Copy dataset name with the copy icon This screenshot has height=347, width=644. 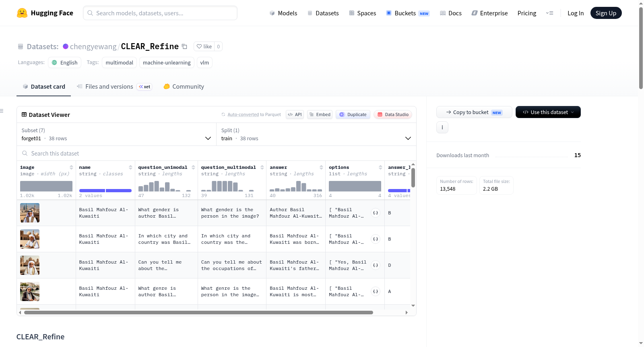pos(184,46)
